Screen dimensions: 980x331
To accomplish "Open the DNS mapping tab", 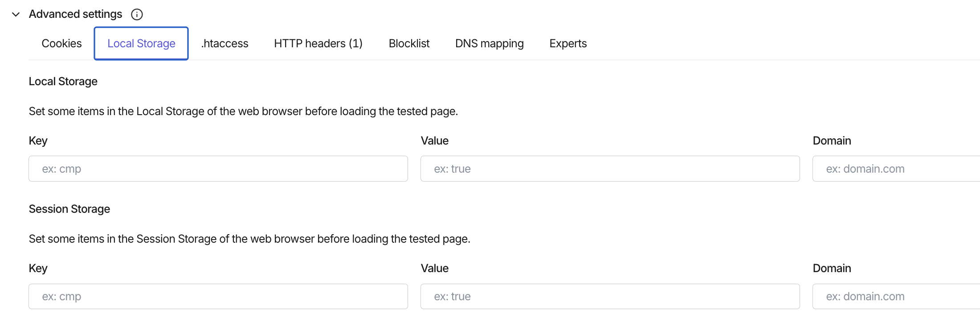I will [x=489, y=43].
